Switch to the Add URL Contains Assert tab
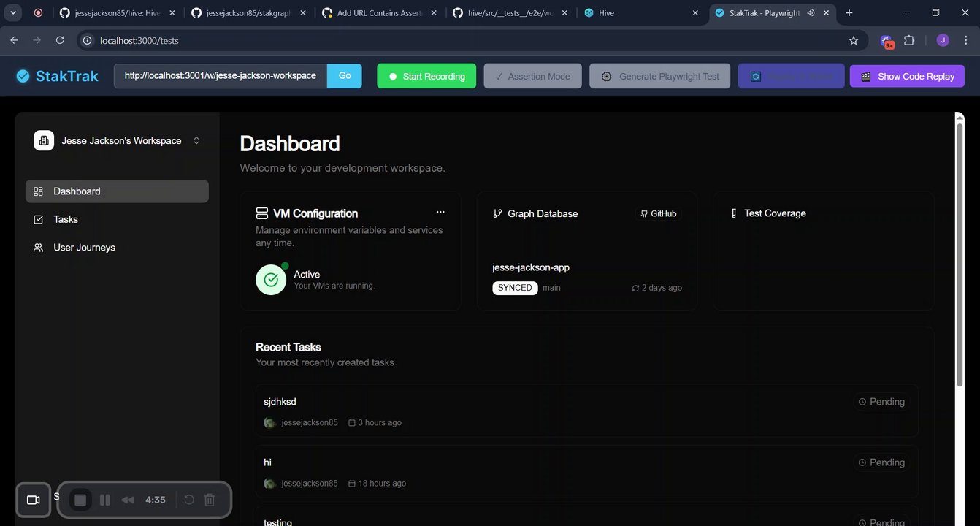 [380, 13]
